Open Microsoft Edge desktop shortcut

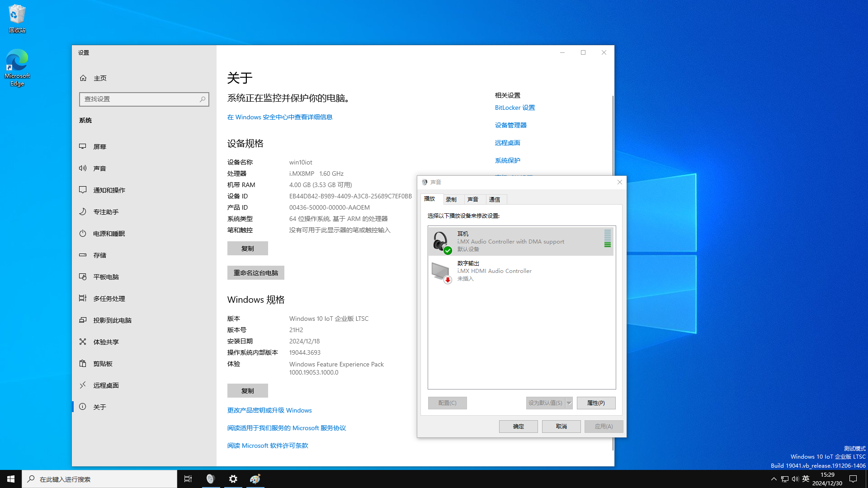coord(17,68)
